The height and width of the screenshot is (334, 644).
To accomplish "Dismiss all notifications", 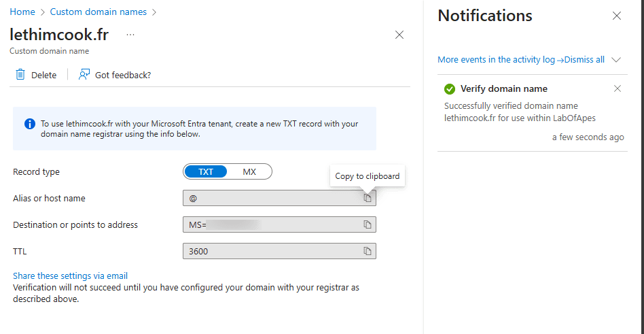I will [584, 60].
